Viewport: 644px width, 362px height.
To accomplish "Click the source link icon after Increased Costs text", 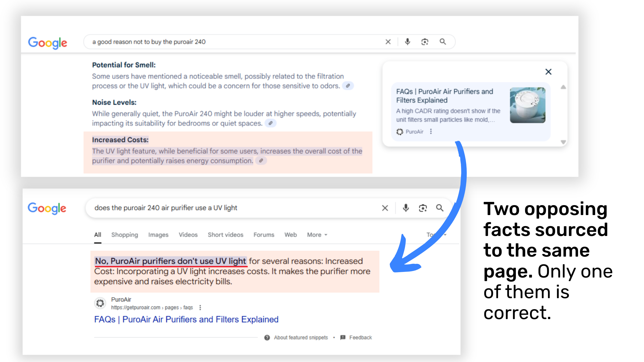I will tap(261, 161).
